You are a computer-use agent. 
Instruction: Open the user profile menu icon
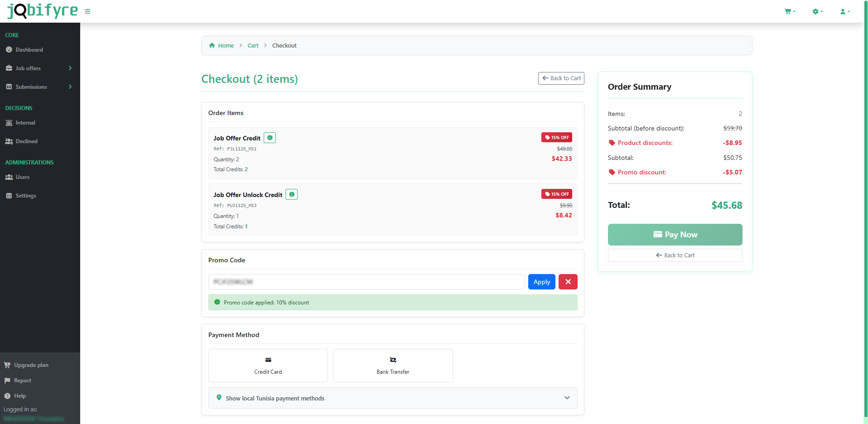point(844,12)
